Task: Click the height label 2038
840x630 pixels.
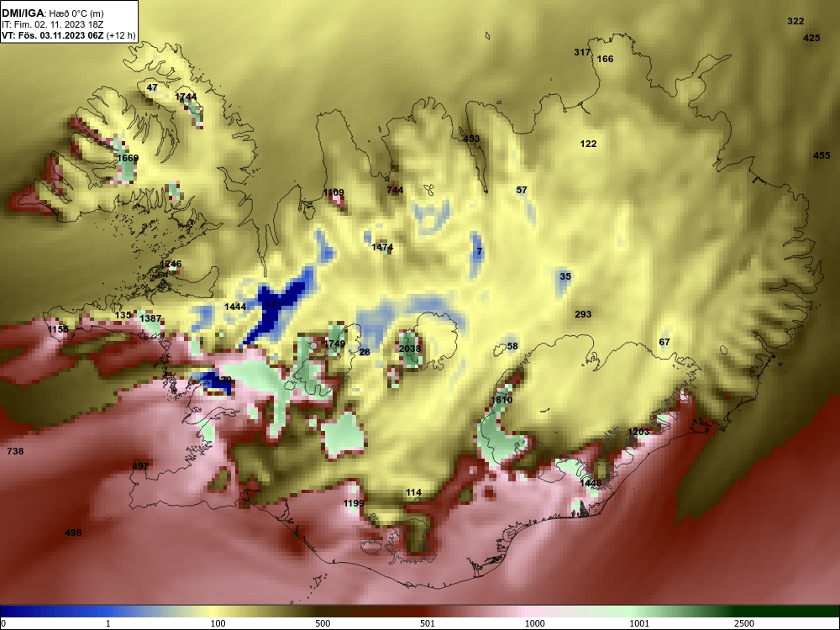Action: click(410, 349)
